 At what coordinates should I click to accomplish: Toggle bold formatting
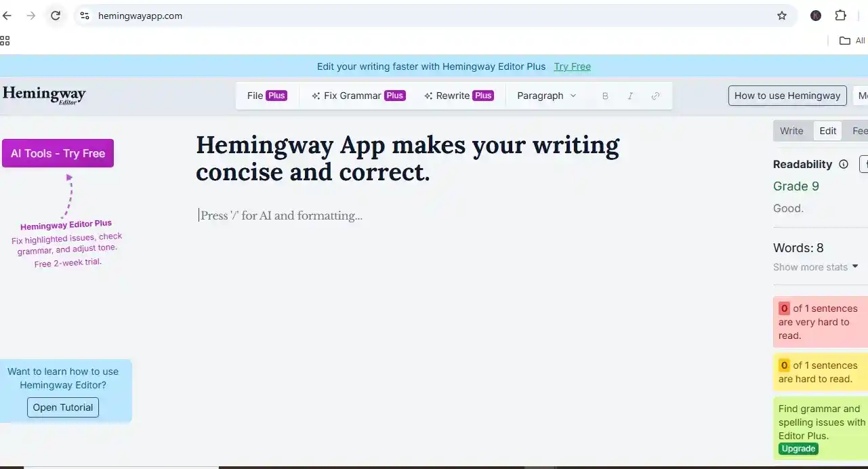point(605,96)
